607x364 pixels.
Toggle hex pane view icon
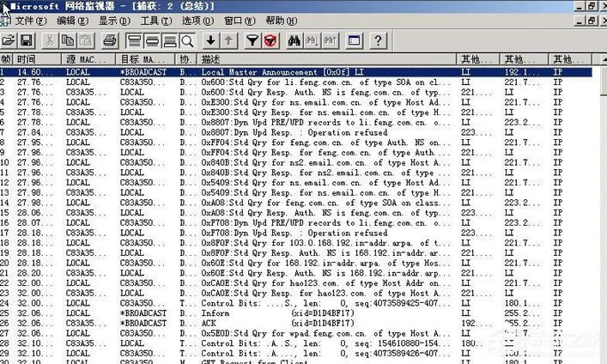(169, 40)
